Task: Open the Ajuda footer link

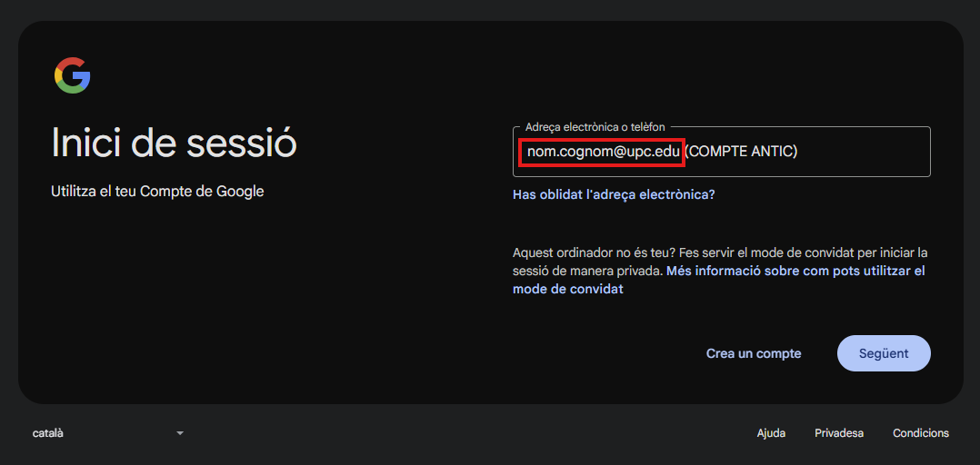Action: click(x=771, y=433)
